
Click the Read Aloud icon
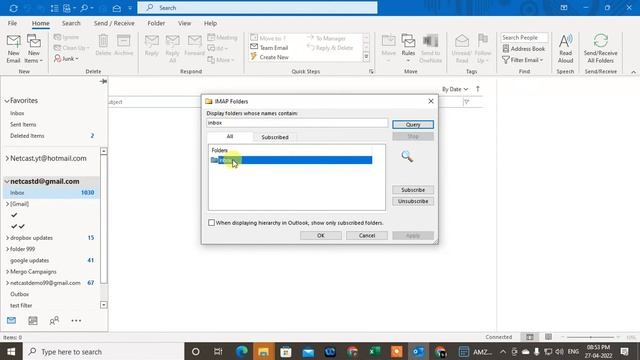tap(565, 49)
